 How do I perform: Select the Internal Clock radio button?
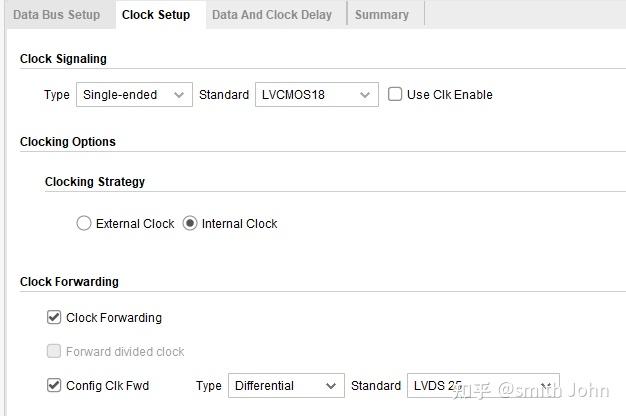point(190,224)
